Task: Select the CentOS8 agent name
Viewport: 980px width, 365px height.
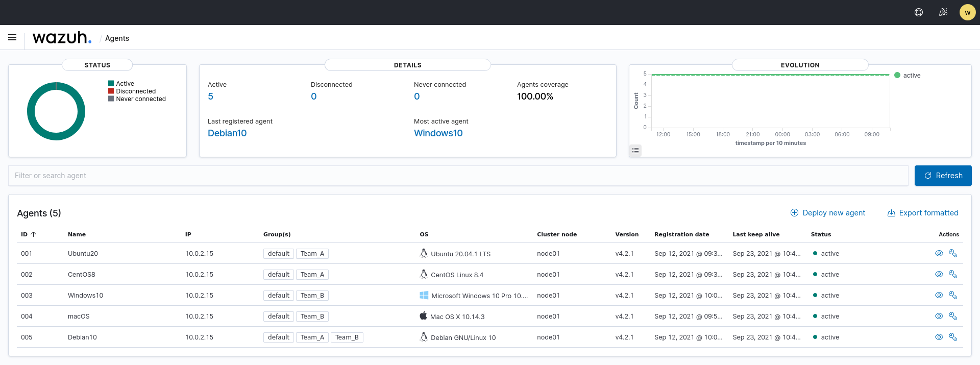Action: 82,274
